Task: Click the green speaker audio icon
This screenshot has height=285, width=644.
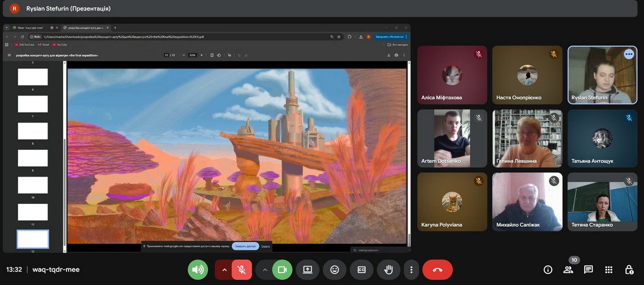Action: click(198, 270)
